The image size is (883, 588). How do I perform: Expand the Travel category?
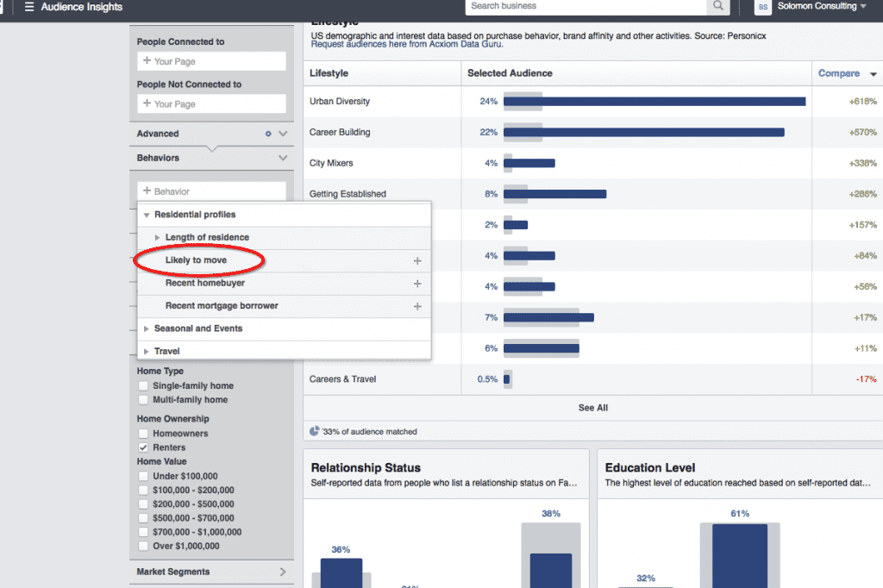click(147, 351)
